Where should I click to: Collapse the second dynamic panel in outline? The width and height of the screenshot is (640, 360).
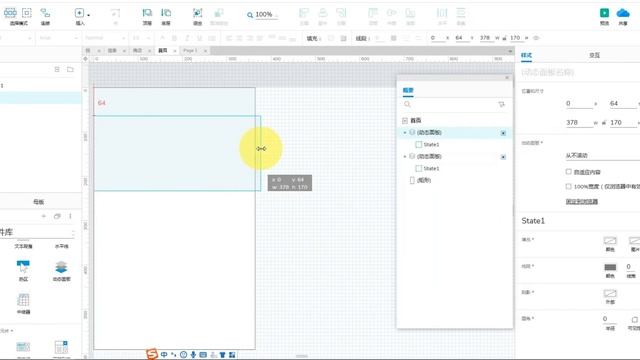[405, 156]
